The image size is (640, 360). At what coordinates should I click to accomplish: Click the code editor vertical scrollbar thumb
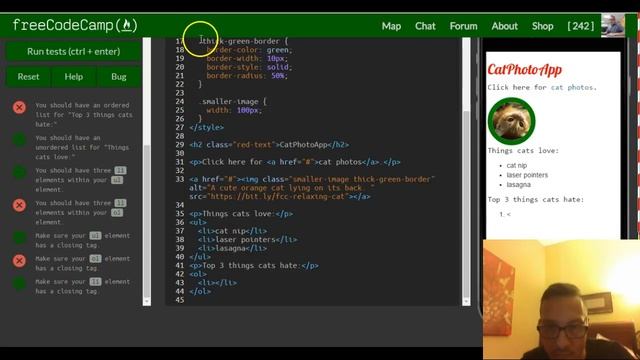(466, 204)
